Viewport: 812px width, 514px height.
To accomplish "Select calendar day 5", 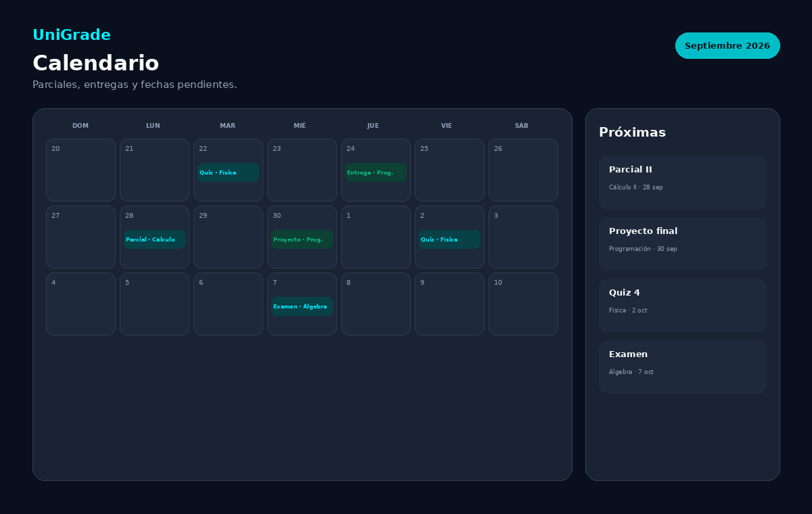I will pyautogui.click(x=154, y=304).
